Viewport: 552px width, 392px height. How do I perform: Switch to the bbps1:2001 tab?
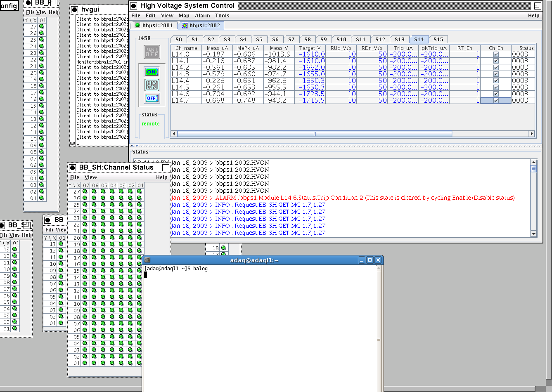pyautogui.click(x=154, y=25)
